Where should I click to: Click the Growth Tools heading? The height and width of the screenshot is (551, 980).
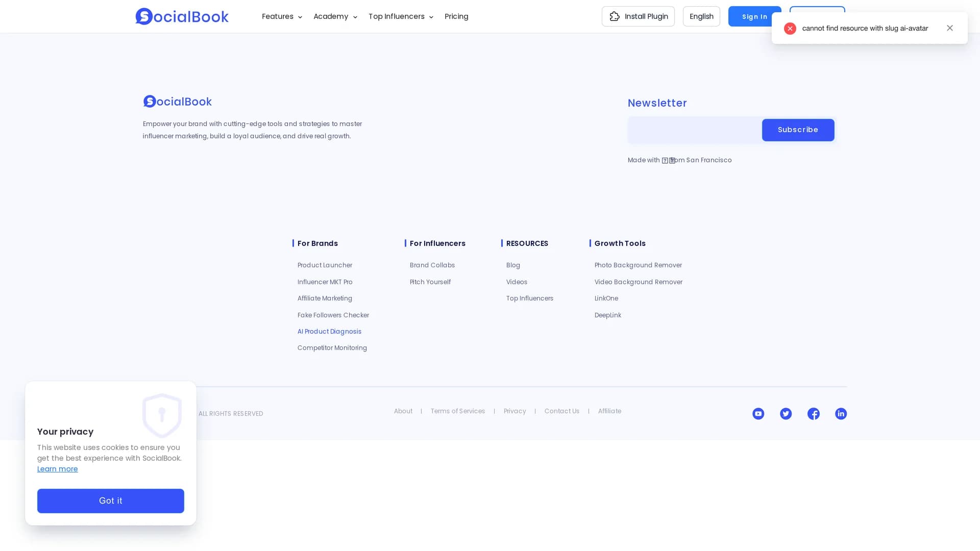pos(620,243)
